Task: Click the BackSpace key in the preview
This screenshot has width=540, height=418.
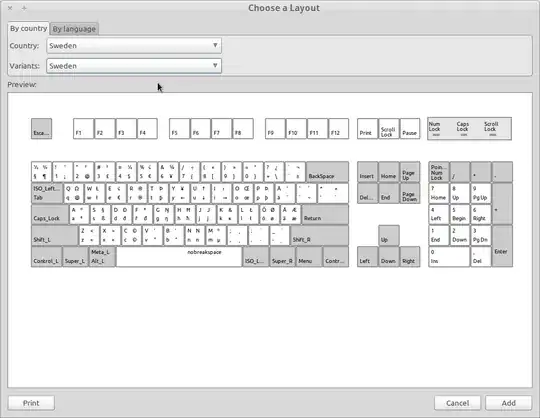Action: [327, 172]
